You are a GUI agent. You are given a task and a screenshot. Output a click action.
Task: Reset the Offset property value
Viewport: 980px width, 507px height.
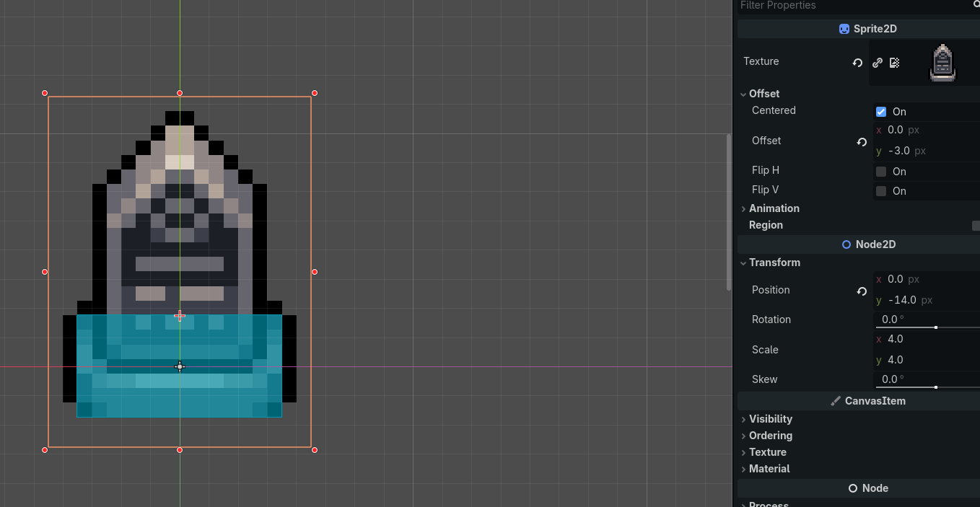862,142
